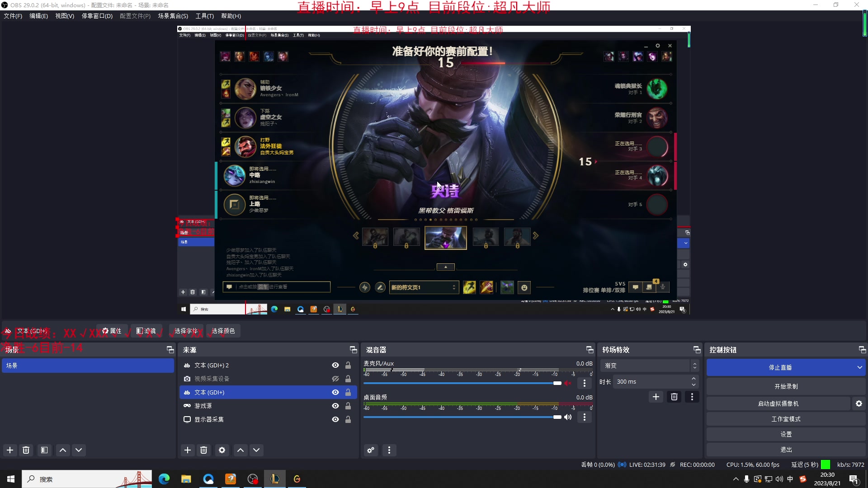Click 开始录制 to start recording

point(786,386)
